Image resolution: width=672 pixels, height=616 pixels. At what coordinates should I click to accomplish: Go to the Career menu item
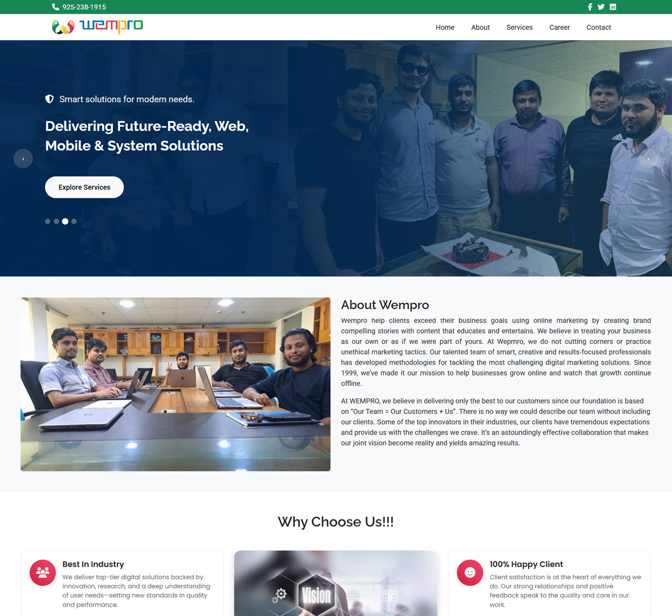(560, 28)
